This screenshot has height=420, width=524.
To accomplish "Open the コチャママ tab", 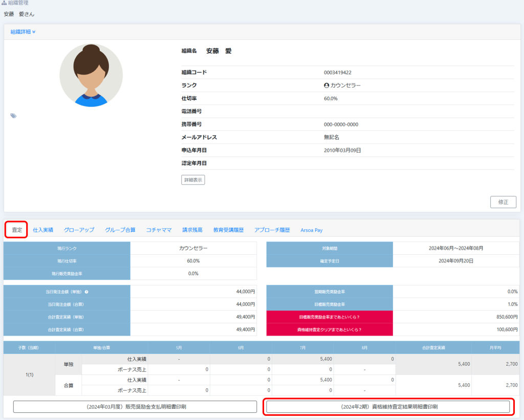I will coord(159,230).
